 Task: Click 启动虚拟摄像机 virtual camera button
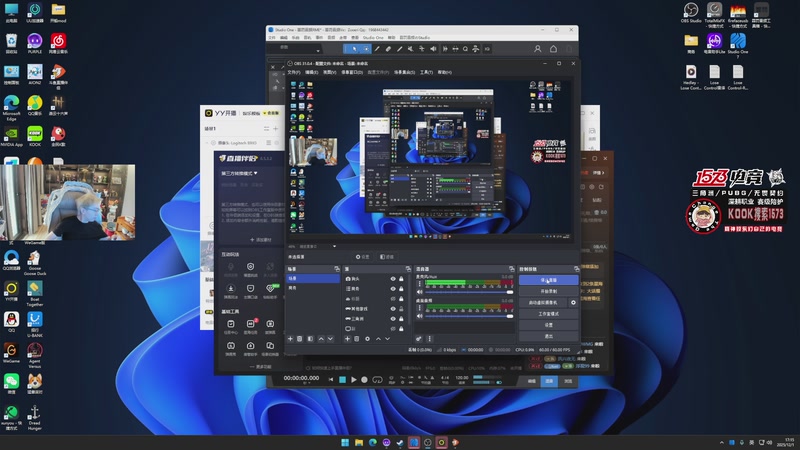[x=543, y=303]
